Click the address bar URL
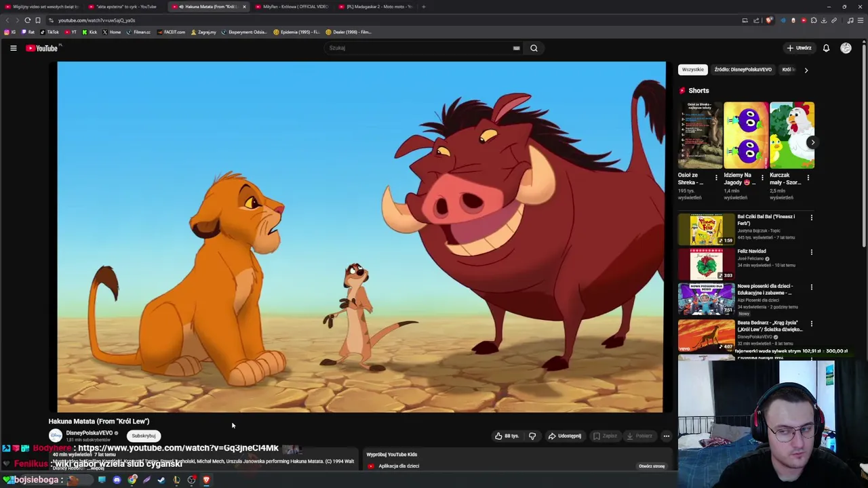This screenshot has height=488, width=868. pyautogui.click(x=96, y=20)
